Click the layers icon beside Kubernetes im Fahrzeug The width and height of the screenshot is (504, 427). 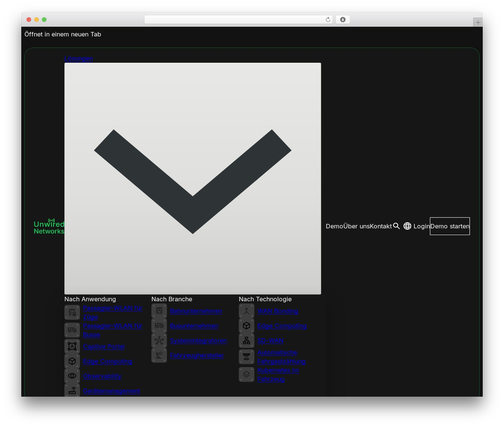coord(246,375)
